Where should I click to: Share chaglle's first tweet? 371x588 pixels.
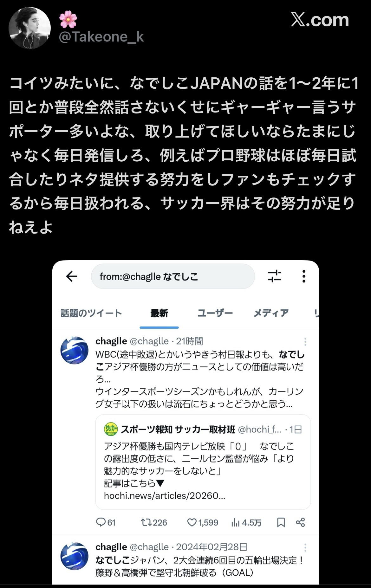tap(300, 522)
